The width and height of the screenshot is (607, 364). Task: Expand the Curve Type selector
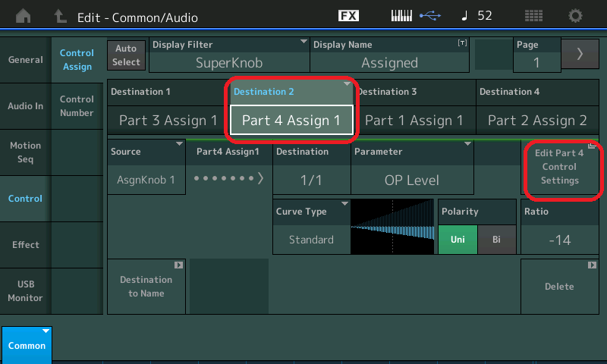[311, 227]
